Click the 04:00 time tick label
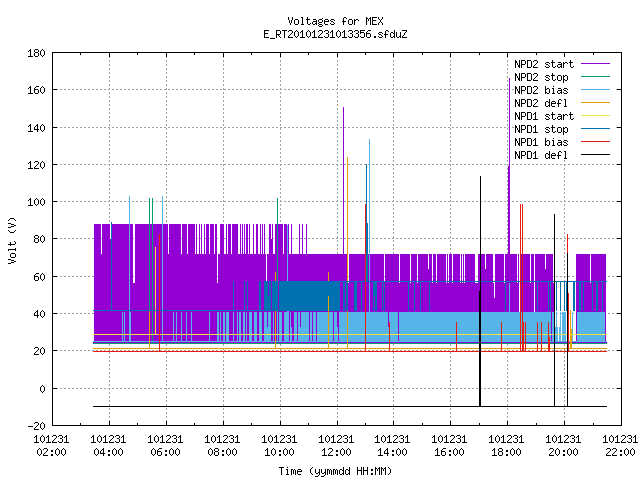 [x=108, y=453]
